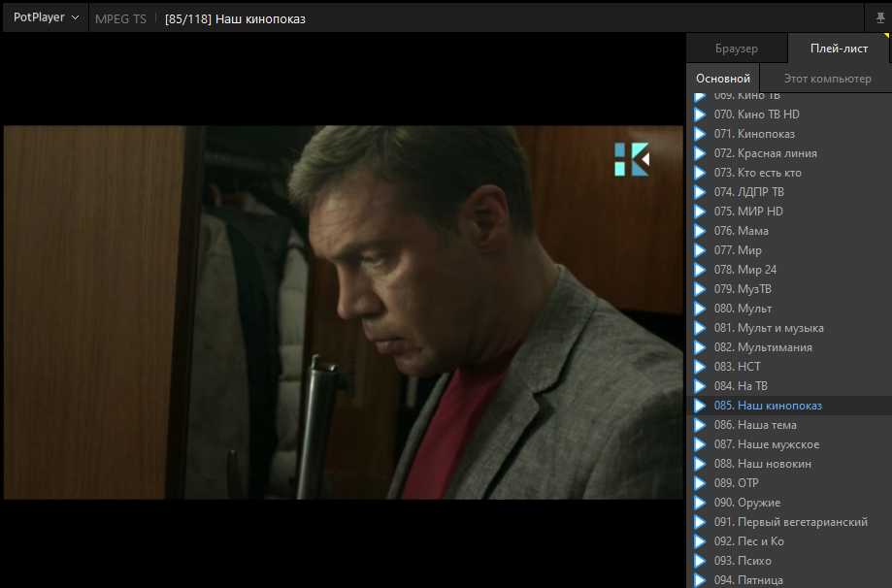The height and width of the screenshot is (588, 892).
Task: Open the PotPlayer main menu dropdown
Action: pyautogui.click(x=46, y=17)
